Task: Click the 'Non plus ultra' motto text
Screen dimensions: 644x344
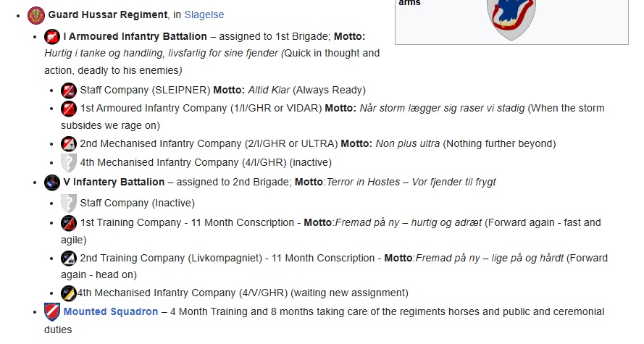Action: 408,143
